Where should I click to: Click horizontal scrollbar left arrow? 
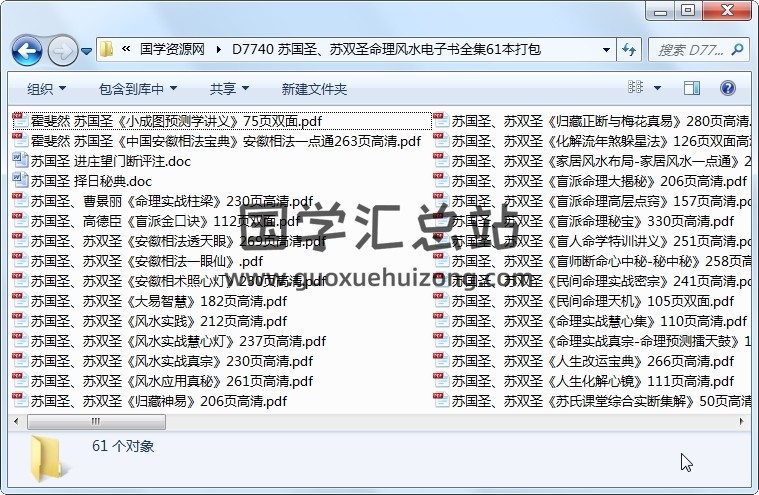pyautogui.click(x=16, y=421)
